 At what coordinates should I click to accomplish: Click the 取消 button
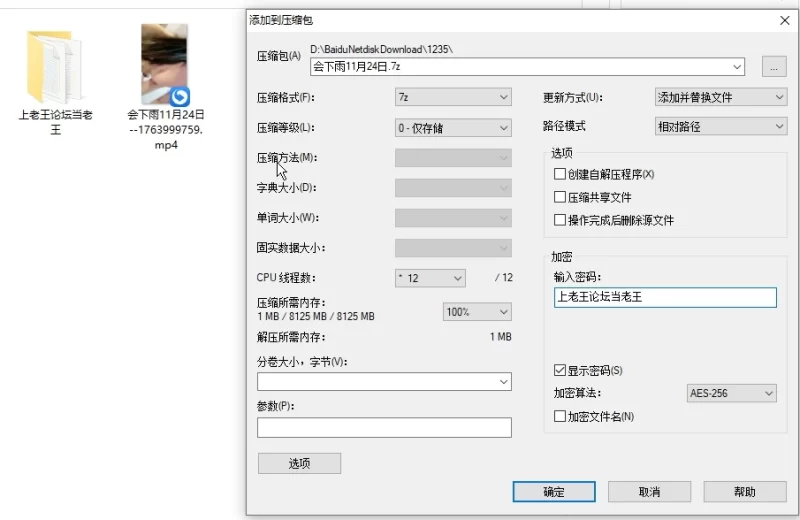pos(649,492)
